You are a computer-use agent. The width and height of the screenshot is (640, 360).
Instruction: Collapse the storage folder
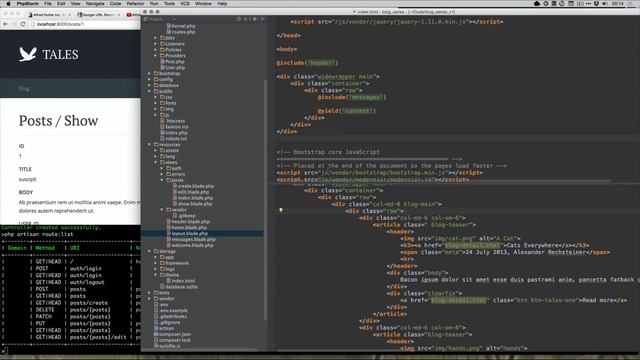pos(149,251)
